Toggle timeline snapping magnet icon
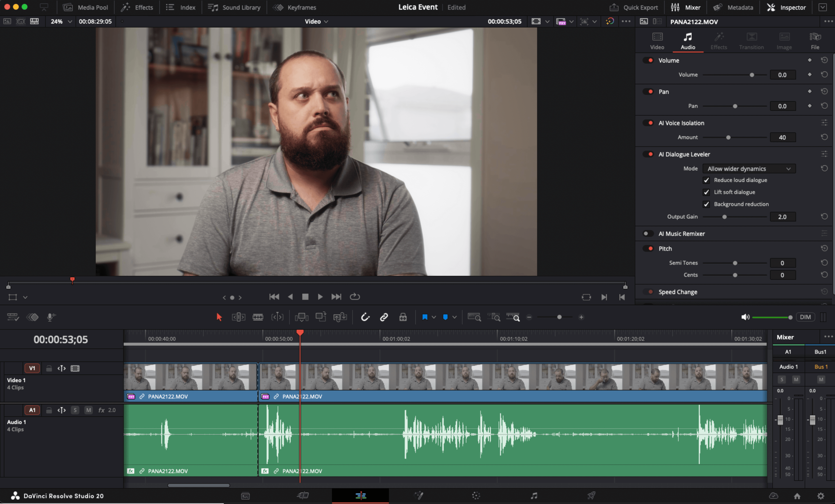 (365, 317)
